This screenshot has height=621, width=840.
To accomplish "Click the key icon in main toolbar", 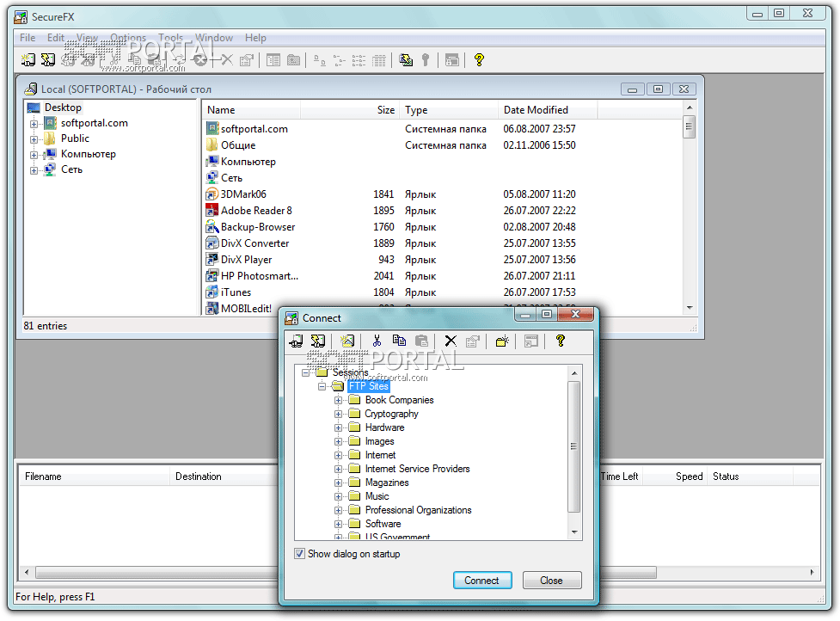I will click(x=426, y=60).
